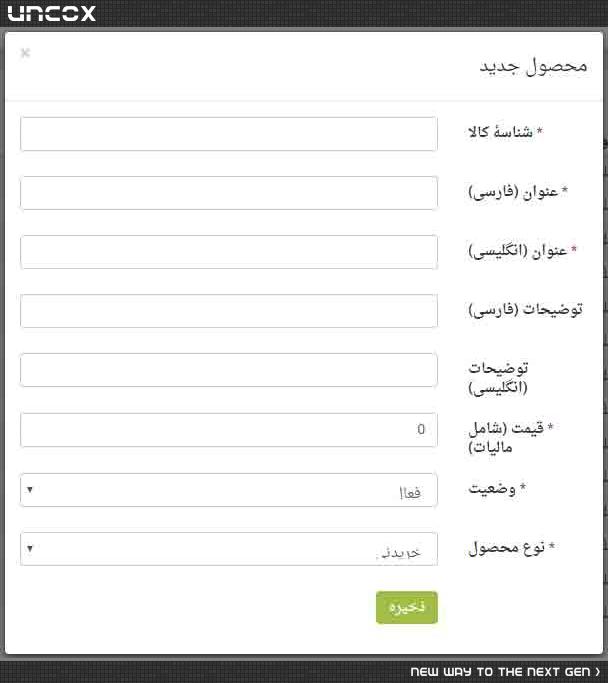Click into the عنوان (فارسی) text box
608x683 pixels.
(x=229, y=193)
